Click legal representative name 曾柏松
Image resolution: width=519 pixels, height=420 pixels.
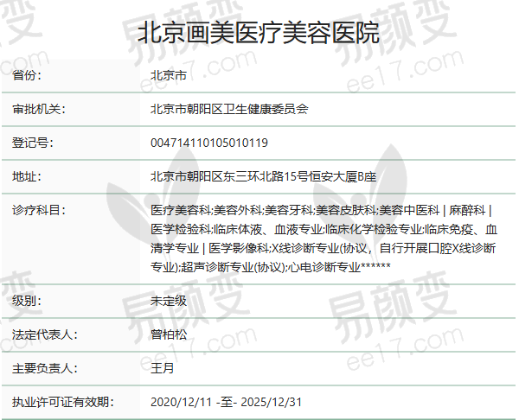click(169, 334)
